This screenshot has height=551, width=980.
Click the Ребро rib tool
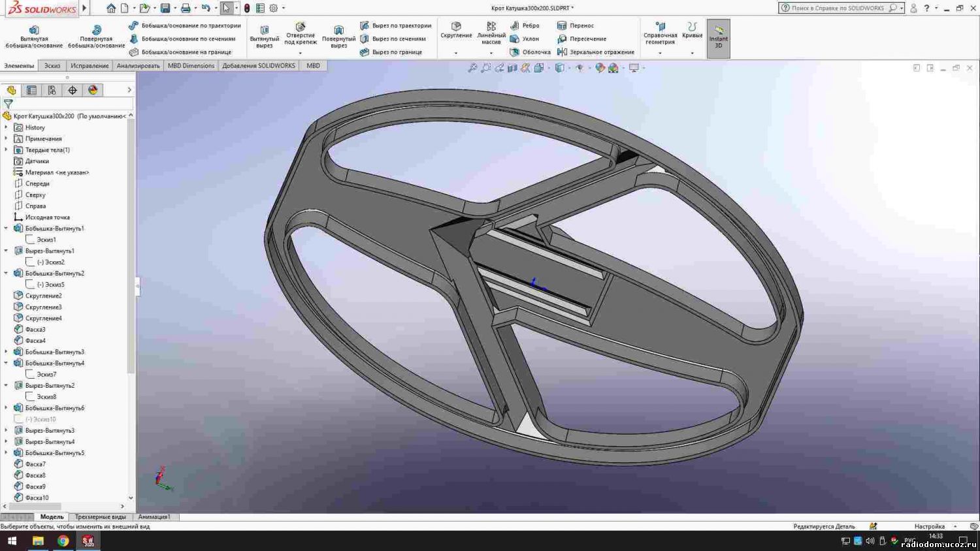click(x=525, y=25)
